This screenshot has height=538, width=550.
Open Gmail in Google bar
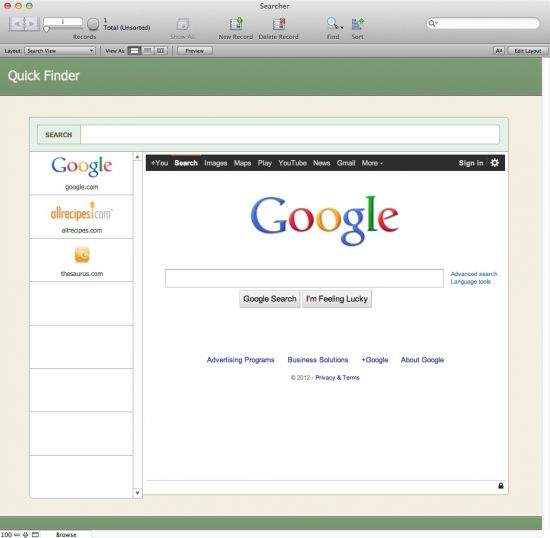346,163
